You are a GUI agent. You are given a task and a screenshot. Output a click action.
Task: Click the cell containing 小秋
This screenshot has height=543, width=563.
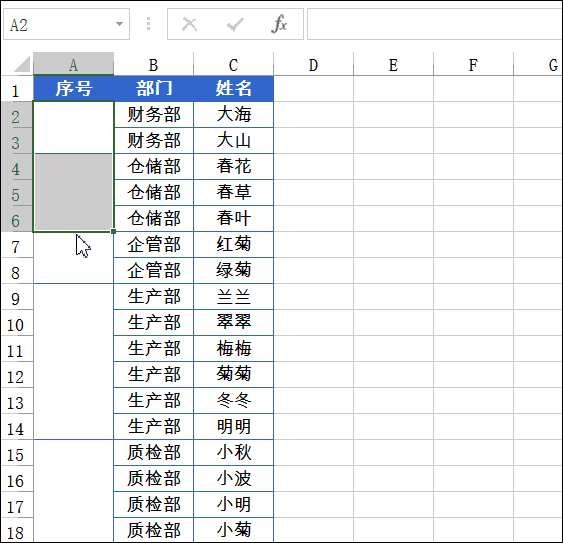point(233,452)
